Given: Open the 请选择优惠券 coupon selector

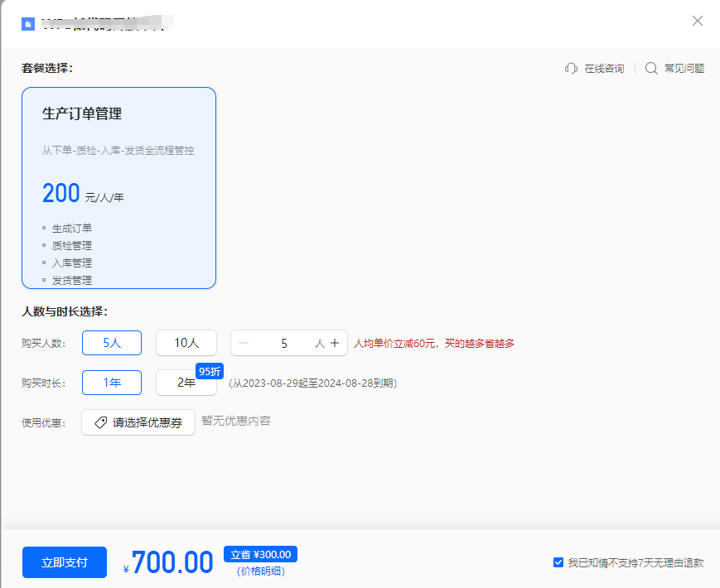Looking at the screenshot, I should [138, 422].
